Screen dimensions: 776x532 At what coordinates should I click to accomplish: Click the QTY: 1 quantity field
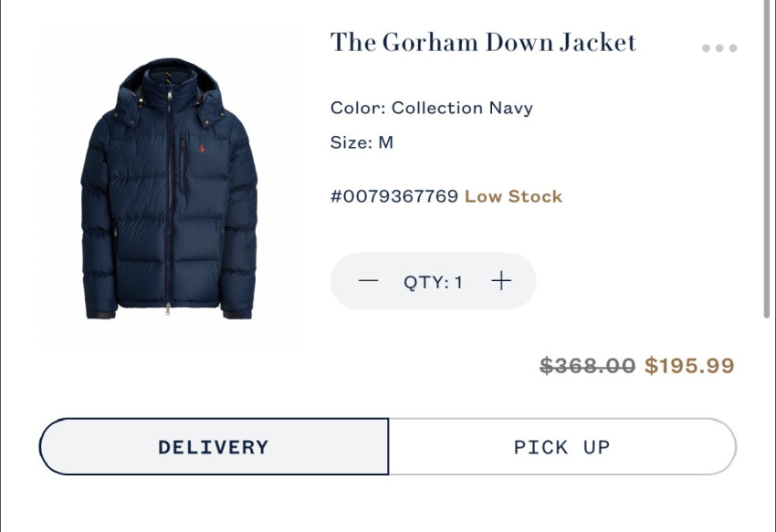(434, 282)
